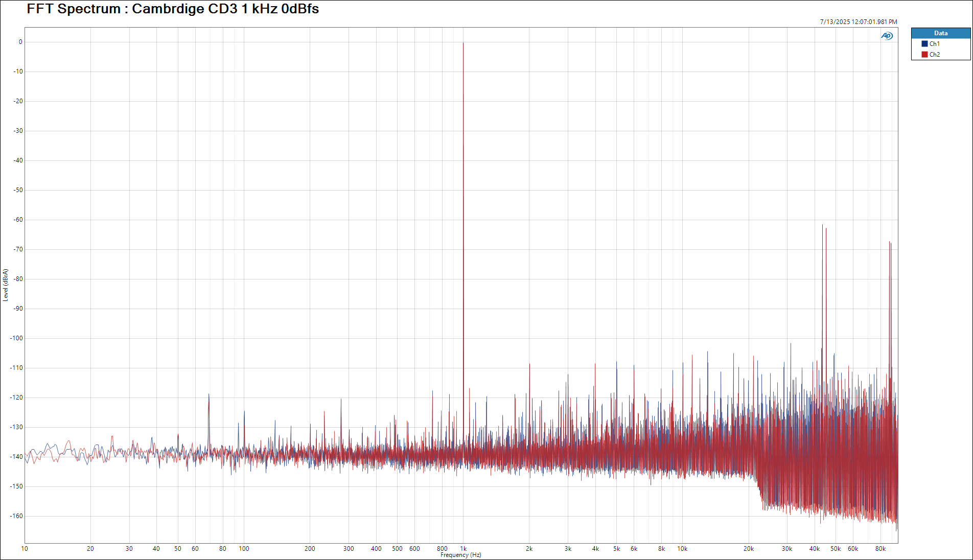Click the top of the 1 kHz fundamental peak
973x560 pixels.
(x=463, y=43)
